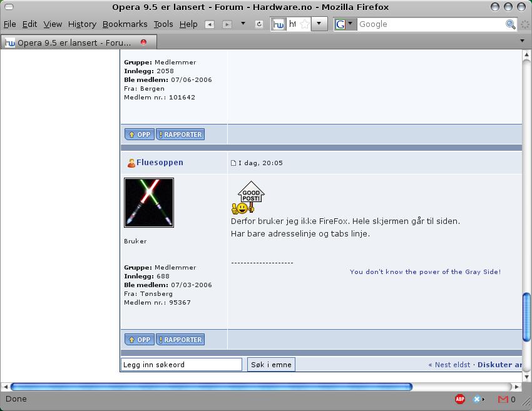Open the Google search engine selector dropdown
The height and width of the screenshot is (411, 532).
[x=344, y=24]
